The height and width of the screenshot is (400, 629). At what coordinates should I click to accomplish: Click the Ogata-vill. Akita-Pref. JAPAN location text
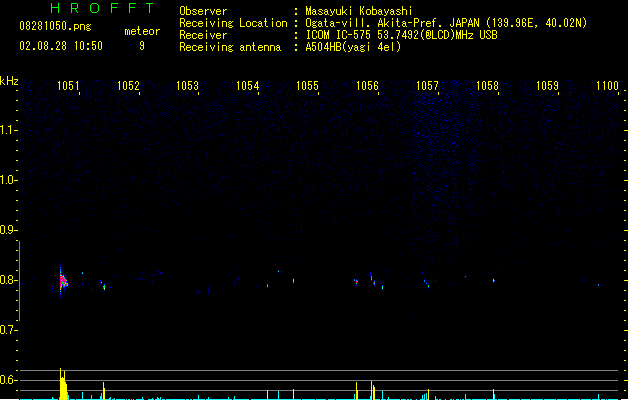point(446,23)
